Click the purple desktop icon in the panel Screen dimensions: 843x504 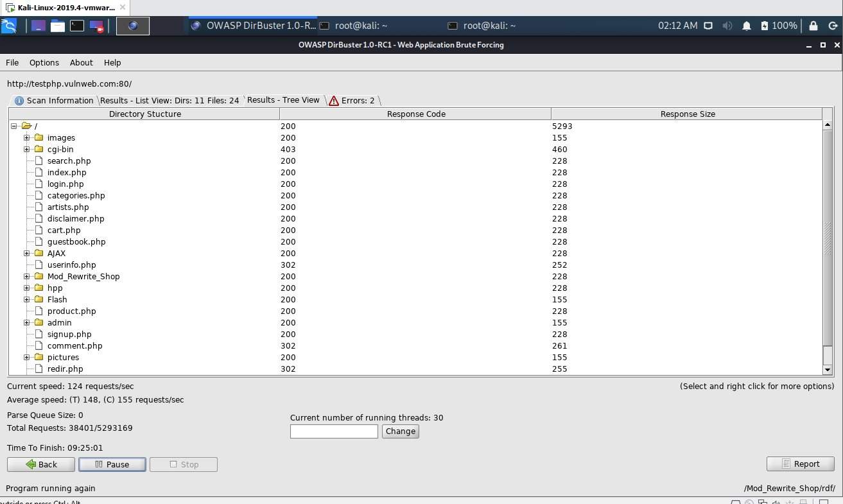click(39, 26)
